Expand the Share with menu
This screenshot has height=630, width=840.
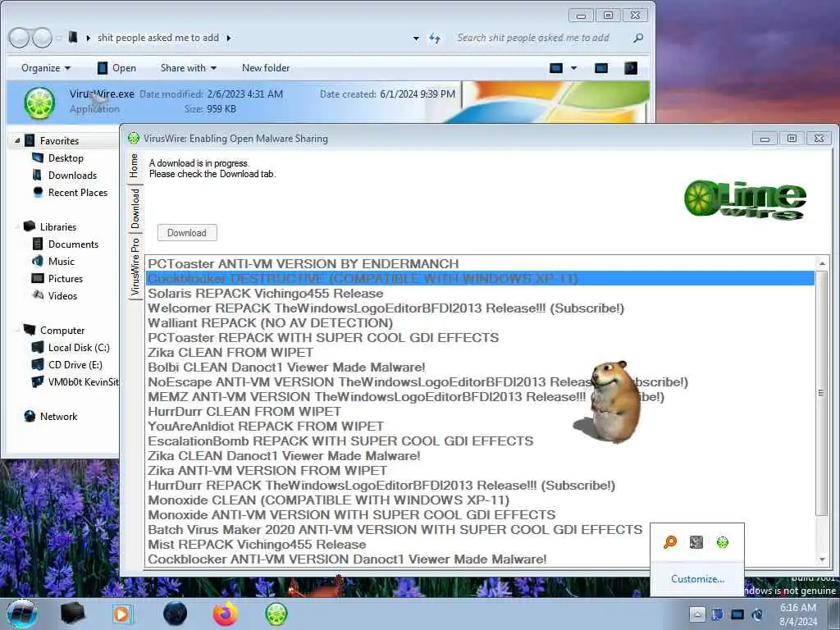click(x=189, y=68)
